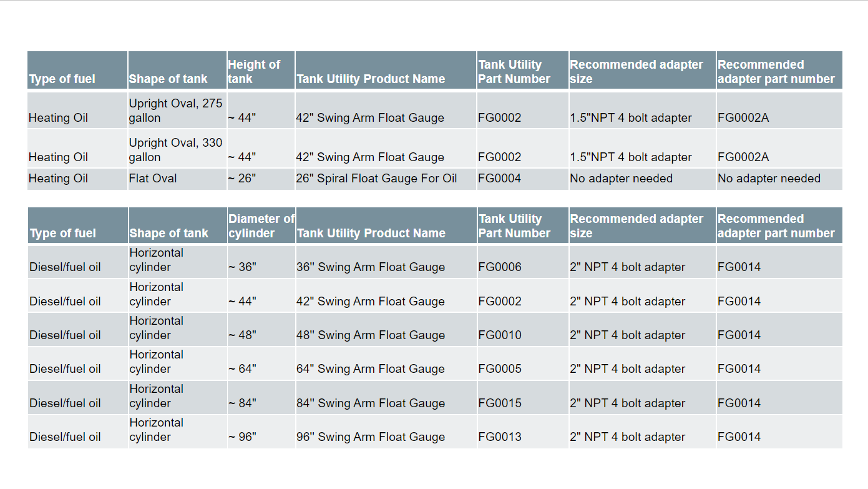This screenshot has height=489, width=868.
Task: Select part number FG0004 cell
Action: [523, 179]
